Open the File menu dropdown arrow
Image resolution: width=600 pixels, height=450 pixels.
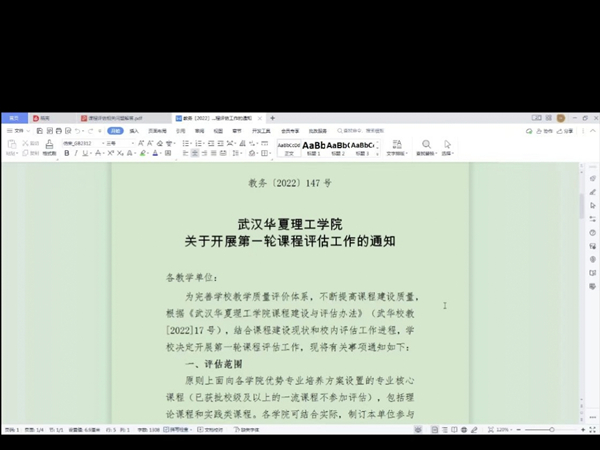[x=28, y=131]
